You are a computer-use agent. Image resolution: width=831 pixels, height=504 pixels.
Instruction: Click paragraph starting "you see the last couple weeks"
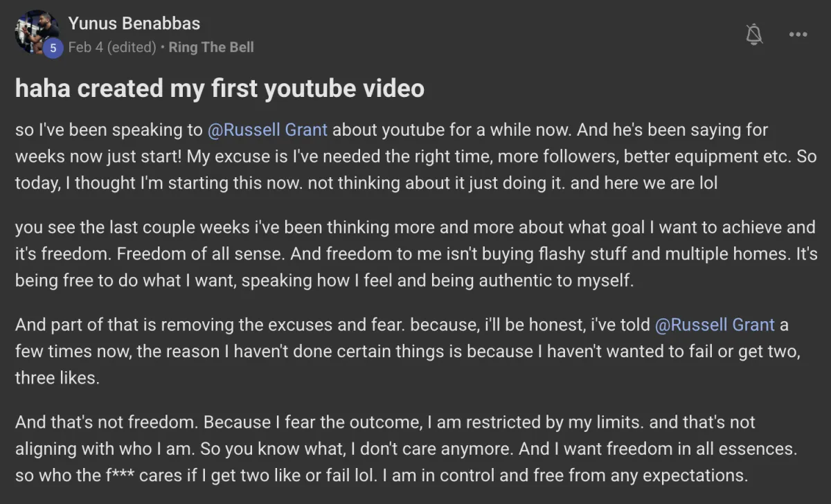point(415,253)
